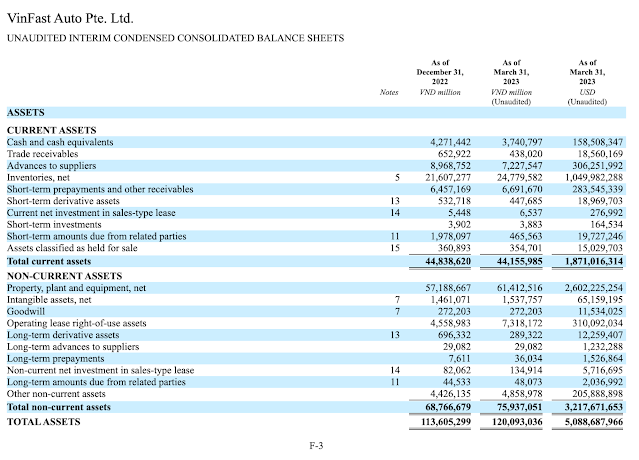This screenshot has height=460, width=639.
Task: Click 'Short-term prepayments and other receivables' label
Action: (100, 189)
